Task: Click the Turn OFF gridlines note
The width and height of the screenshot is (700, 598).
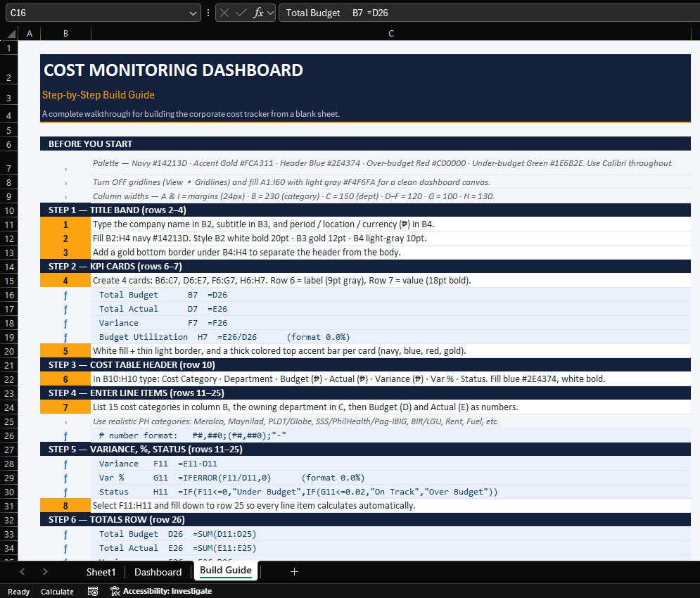Action: click(391, 182)
